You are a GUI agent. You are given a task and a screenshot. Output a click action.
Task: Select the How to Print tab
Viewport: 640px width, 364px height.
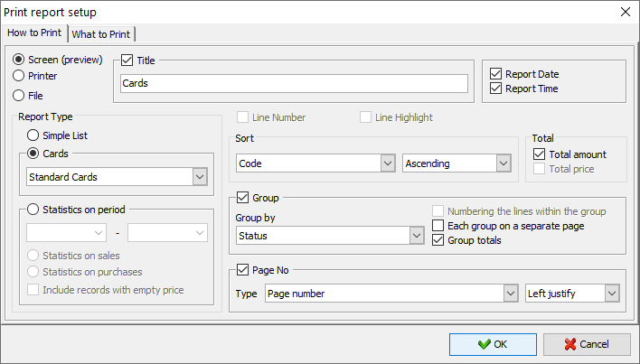click(34, 33)
